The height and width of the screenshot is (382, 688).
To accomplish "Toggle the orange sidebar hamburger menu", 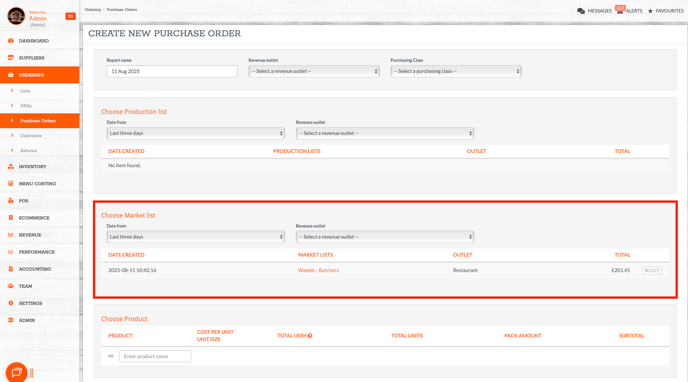I will click(70, 16).
